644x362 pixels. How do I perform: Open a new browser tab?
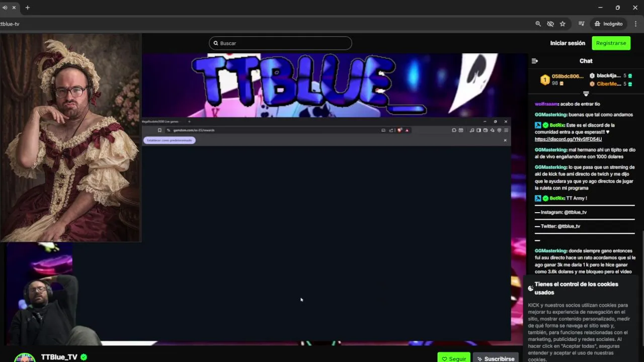[x=28, y=8]
